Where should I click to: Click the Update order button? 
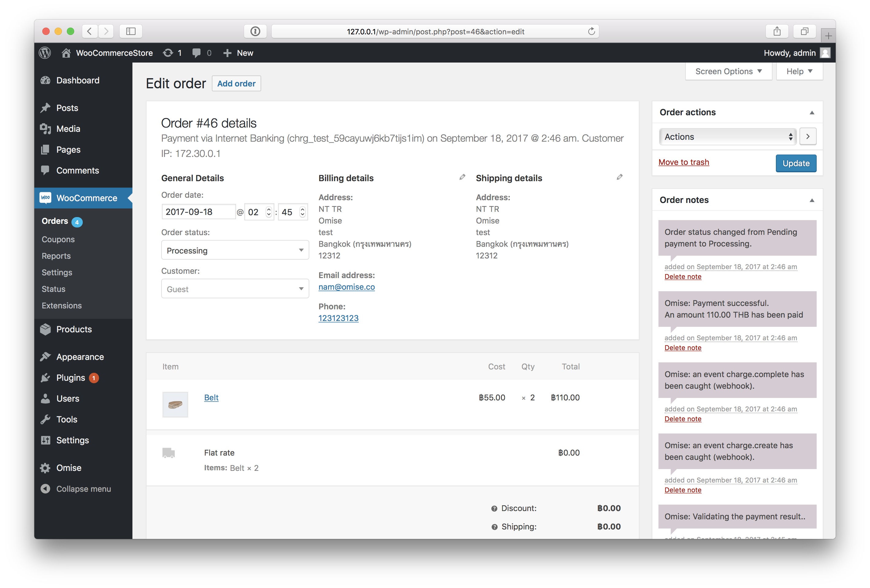point(796,163)
